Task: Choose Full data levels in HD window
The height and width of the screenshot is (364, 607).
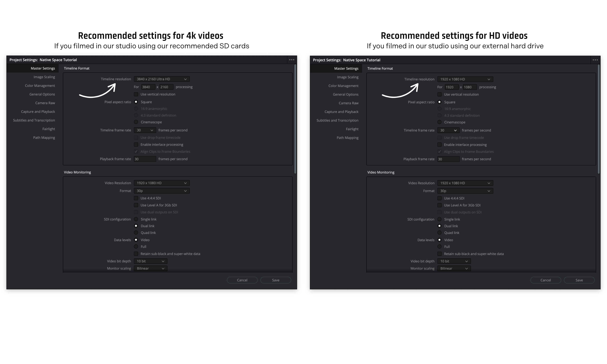Action: coord(439,247)
